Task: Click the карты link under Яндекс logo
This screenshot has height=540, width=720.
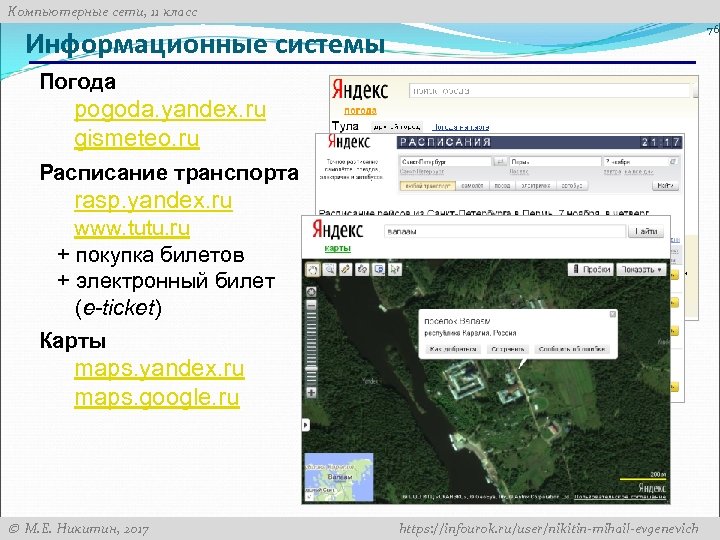Action: point(338,248)
